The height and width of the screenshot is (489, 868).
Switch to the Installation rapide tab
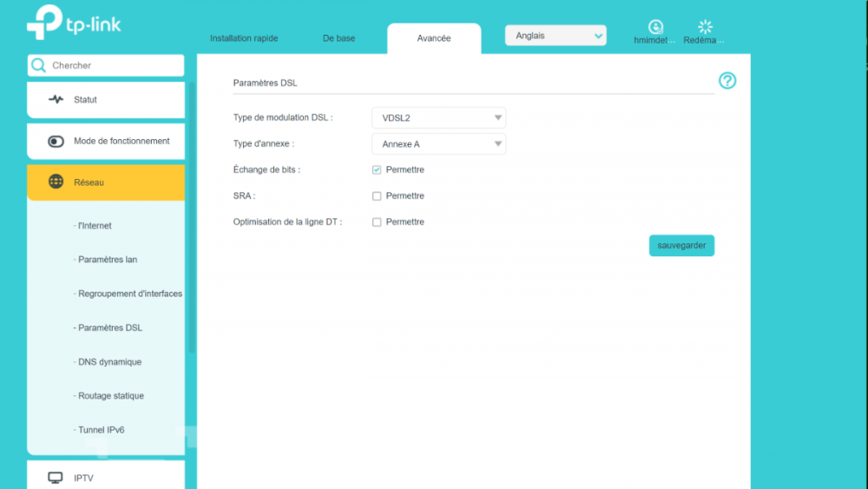(x=244, y=38)
